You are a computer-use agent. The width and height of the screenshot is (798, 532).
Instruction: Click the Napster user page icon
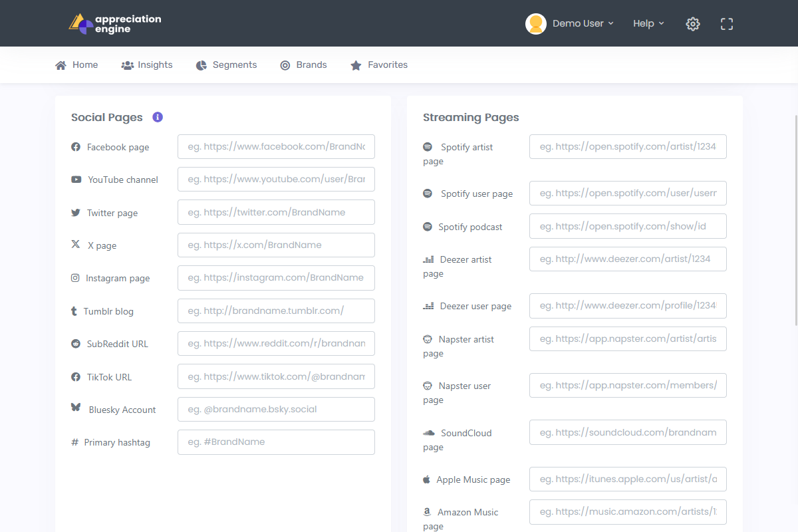point(428,386)
